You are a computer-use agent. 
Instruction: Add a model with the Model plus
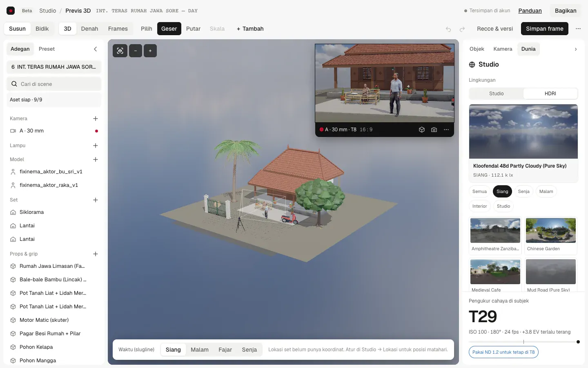96,159
